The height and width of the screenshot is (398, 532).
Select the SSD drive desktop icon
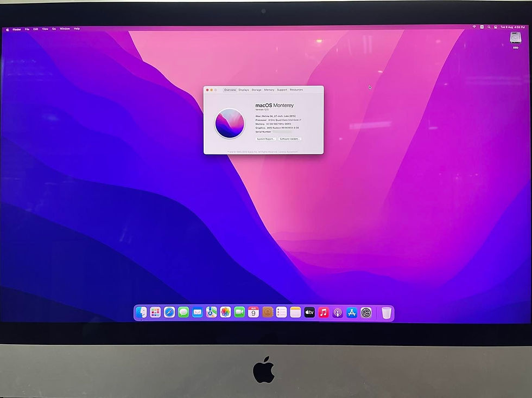[515, 40]
